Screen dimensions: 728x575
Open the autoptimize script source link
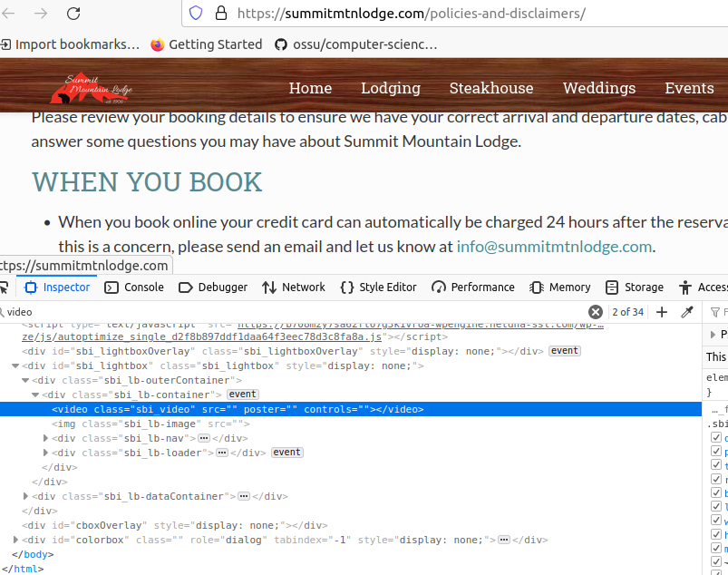click(201, 336)
